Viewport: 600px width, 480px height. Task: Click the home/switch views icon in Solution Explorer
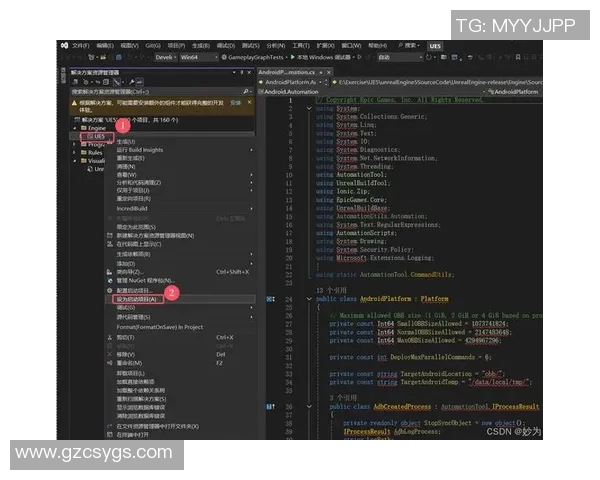[75, 82]
